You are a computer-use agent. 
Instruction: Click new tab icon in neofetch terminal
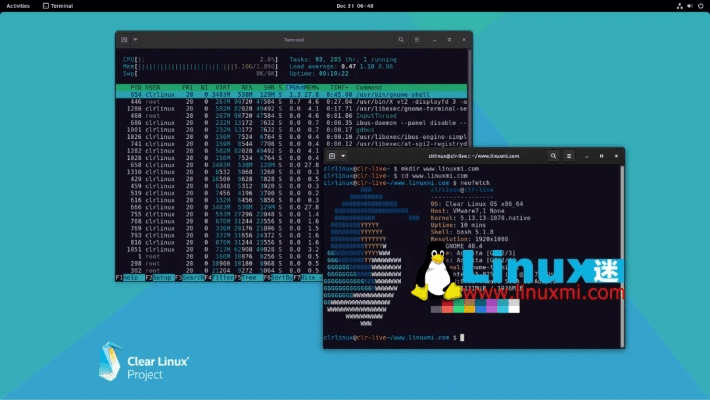tap(331, 157)
